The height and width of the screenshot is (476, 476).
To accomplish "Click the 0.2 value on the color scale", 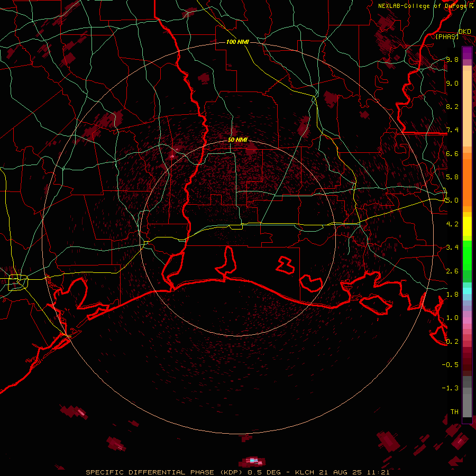I will pyautogui.click(x=452, y=342).
